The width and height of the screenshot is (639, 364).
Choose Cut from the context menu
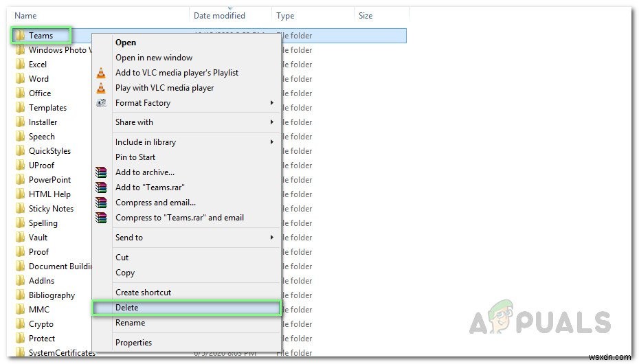click(122, 258)
